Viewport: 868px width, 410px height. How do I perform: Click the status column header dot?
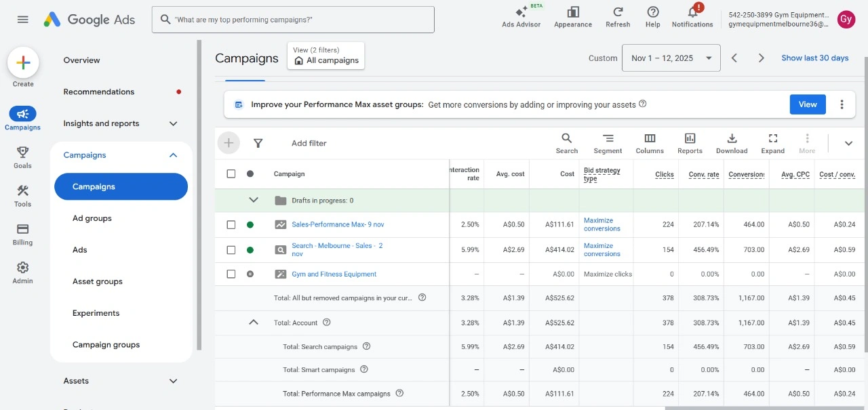coord(250,174)
